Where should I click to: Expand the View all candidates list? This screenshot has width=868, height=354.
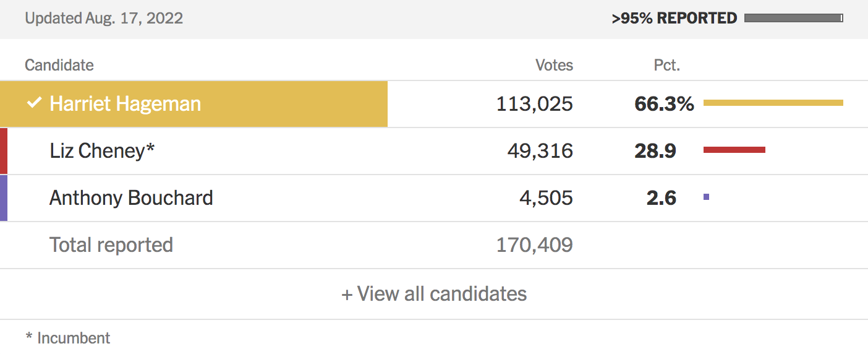[x=434, y=293]
